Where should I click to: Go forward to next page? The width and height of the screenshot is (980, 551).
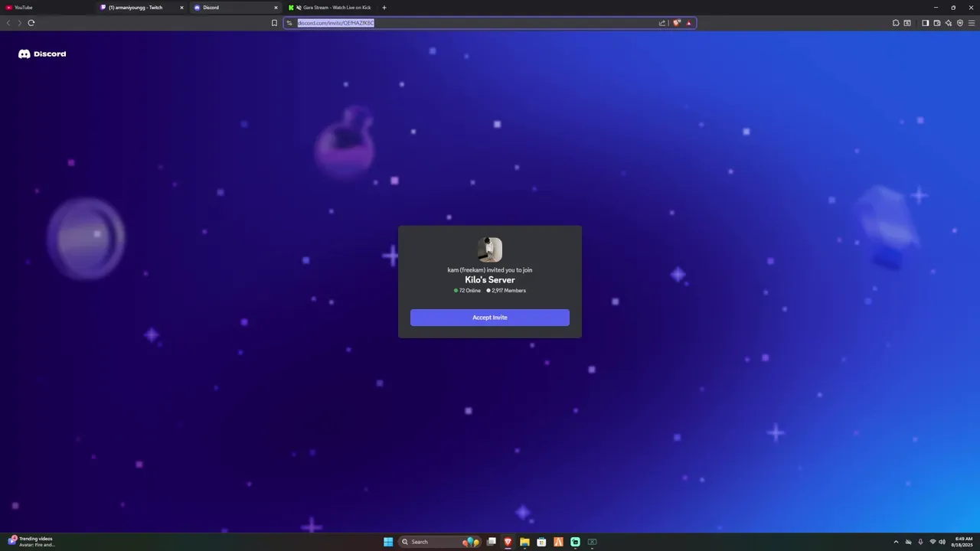coord(19,23)
